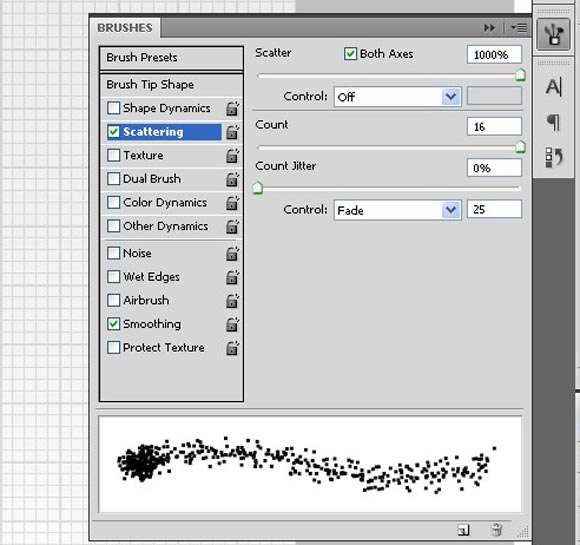Screen dimensions: 580x545
Task: Open the History panel icon
Action: point(553,157)
